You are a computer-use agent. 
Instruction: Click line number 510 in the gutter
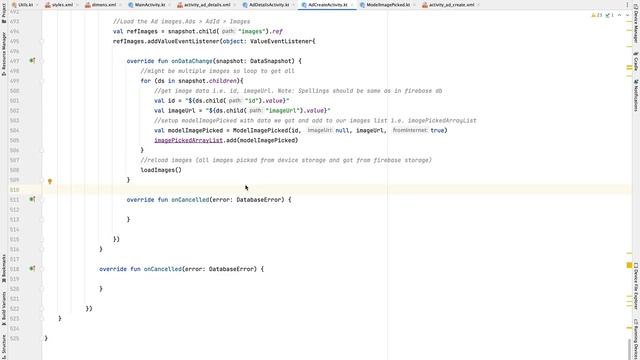pos(14,190)
